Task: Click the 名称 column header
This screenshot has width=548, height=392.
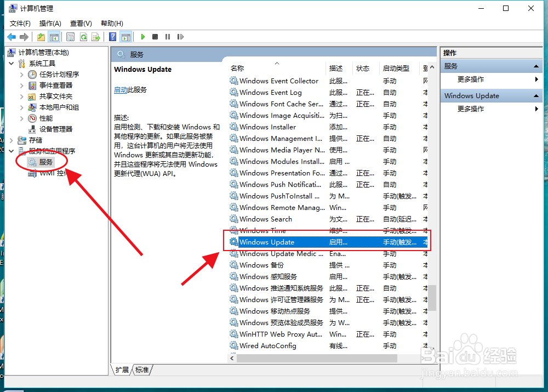Action: tap(237, 68)
